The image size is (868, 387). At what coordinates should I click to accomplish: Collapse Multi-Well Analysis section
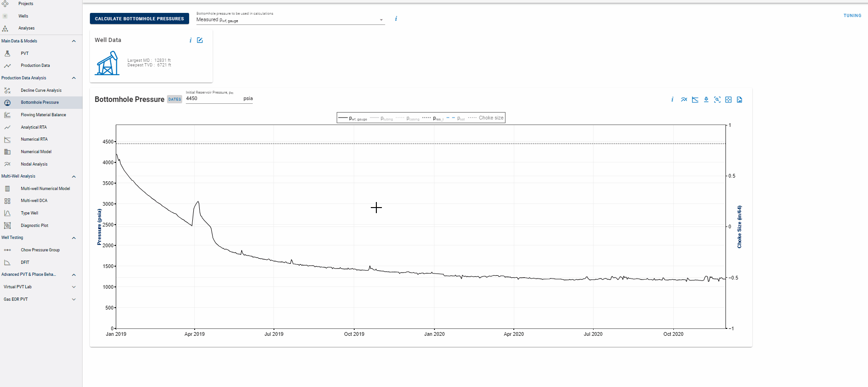coord(74,177)
